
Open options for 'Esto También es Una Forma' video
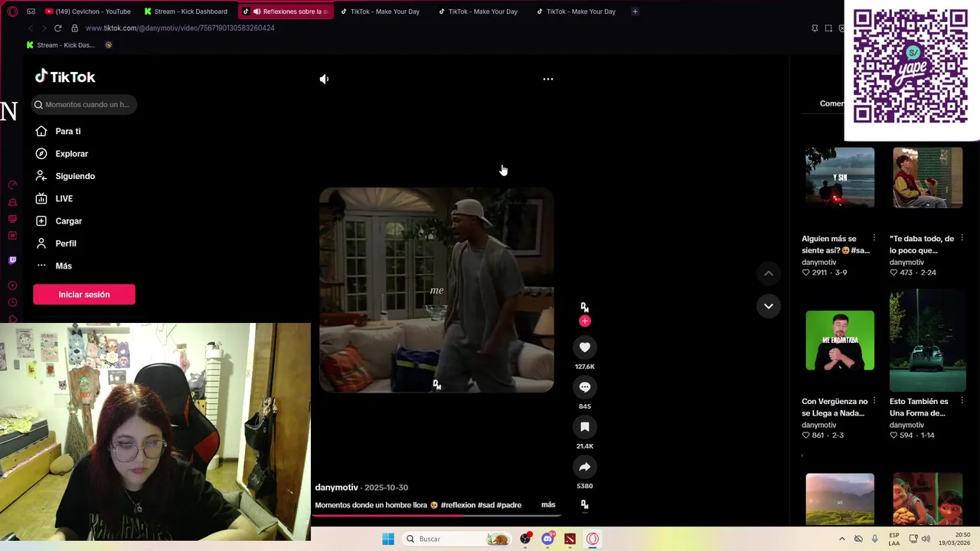point(962,401)
